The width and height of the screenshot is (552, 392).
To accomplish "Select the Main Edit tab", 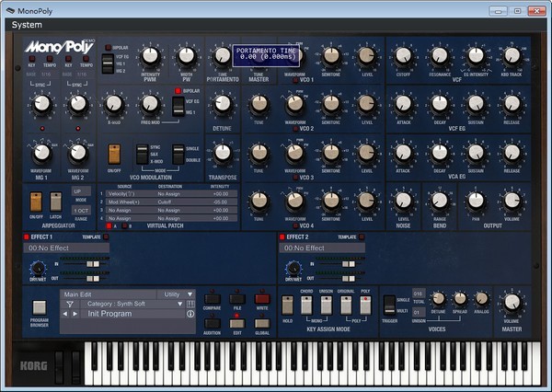I will pos(78,294).
